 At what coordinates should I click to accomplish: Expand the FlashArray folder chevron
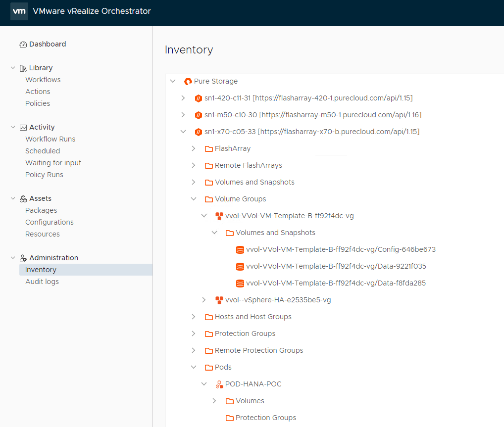(194, 148)
